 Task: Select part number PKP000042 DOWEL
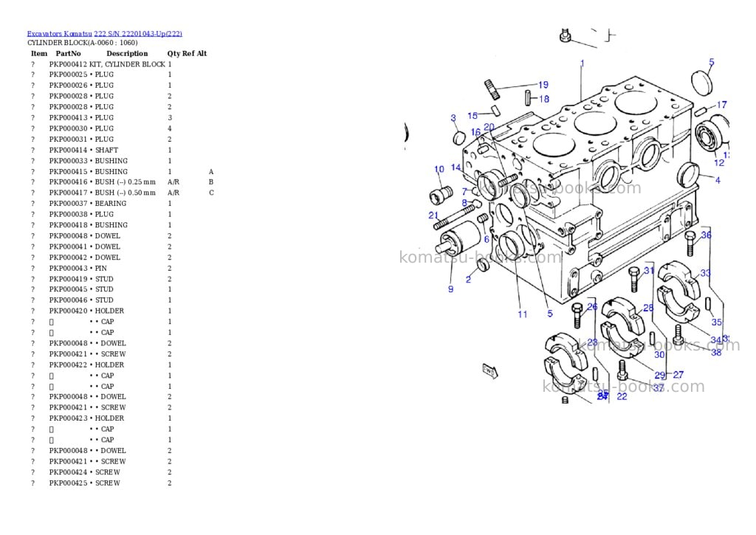(x=85, y=258)
